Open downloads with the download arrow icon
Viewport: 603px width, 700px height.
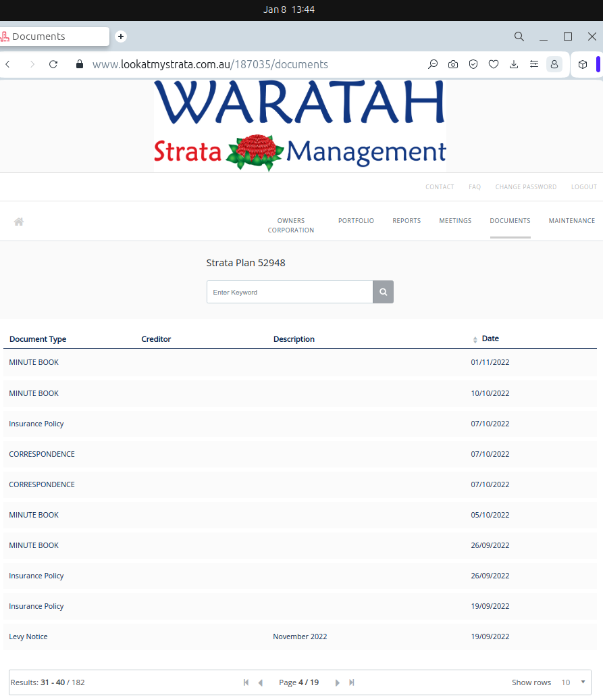click(x=514, y=64)
